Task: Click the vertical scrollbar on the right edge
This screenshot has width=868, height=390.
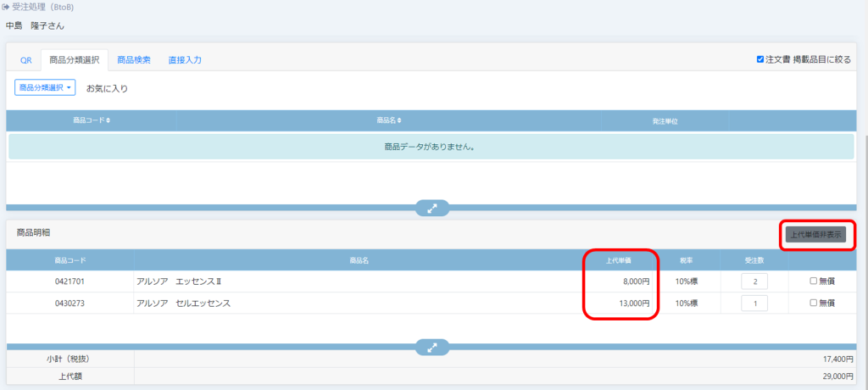Action: click(864, 170)
